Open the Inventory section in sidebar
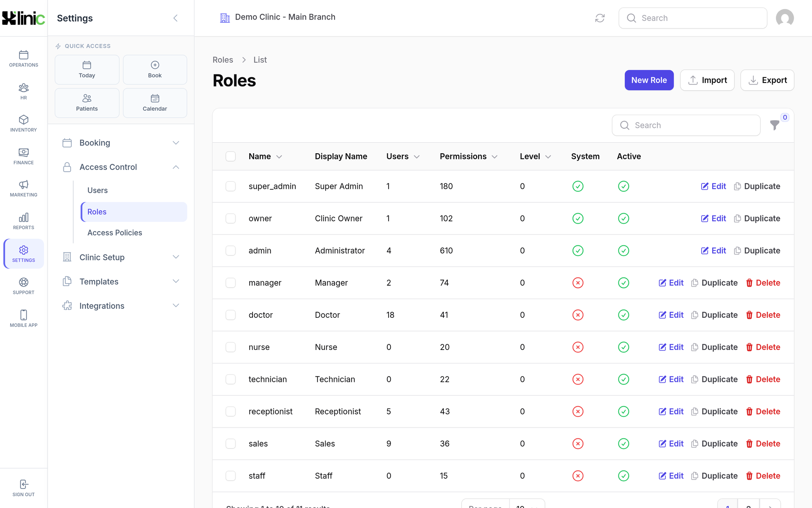Screen dimensions: 812x508 tap(24, 124)
